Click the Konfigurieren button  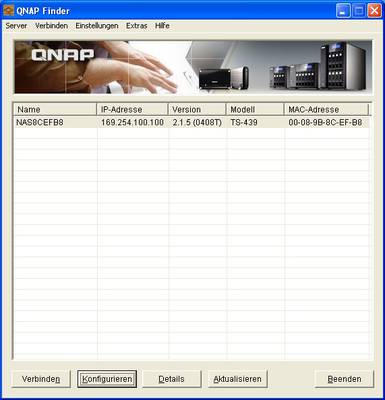tap(107, 379)
